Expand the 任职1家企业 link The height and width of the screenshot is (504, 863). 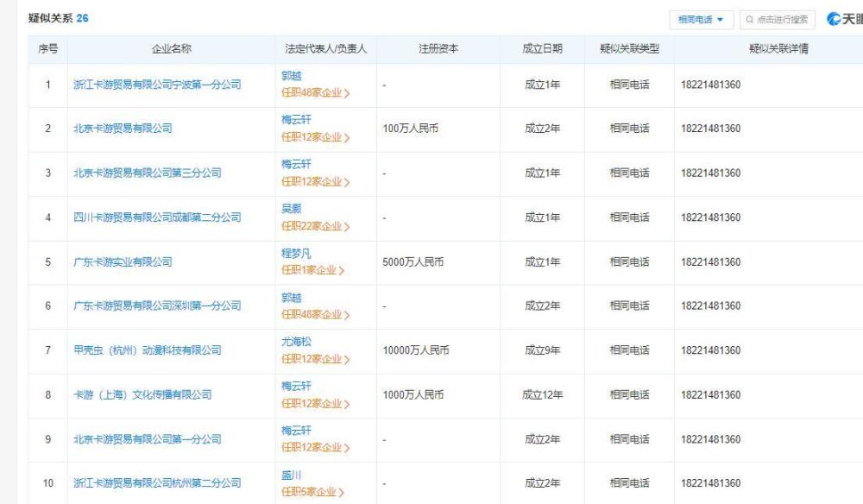tap(312, 270)
